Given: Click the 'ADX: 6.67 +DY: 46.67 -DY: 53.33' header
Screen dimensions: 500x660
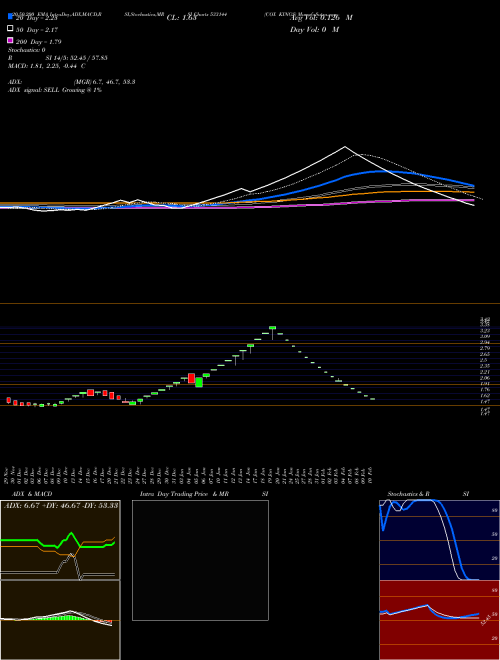Looking at the screenshot, I should 61,505.
